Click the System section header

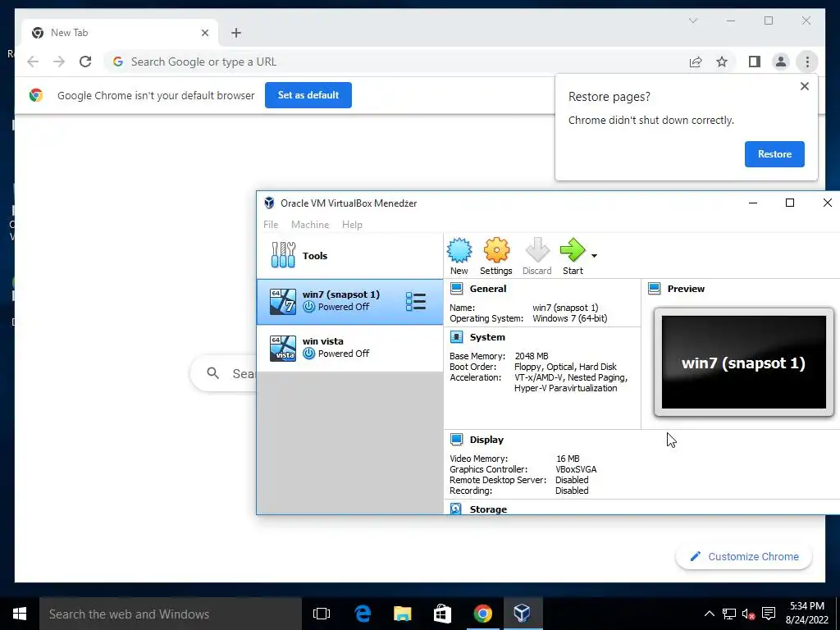(x=487, y=337)
